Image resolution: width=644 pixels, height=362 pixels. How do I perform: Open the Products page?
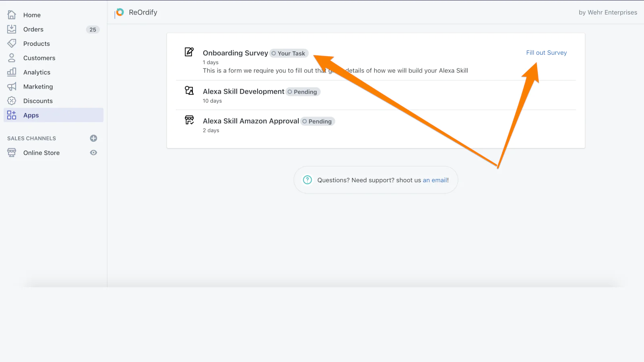pyautogui.click(x=37, y=43)
